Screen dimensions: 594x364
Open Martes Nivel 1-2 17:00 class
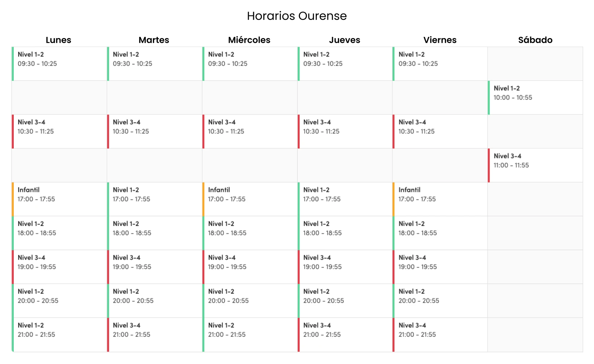[x=154, y=199]
